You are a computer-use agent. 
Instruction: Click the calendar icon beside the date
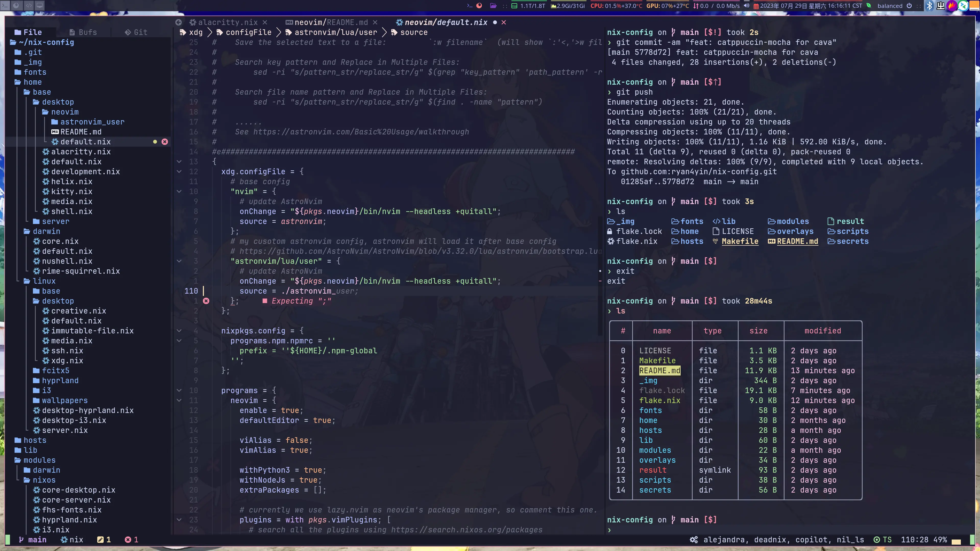click(x=756, y=6)
